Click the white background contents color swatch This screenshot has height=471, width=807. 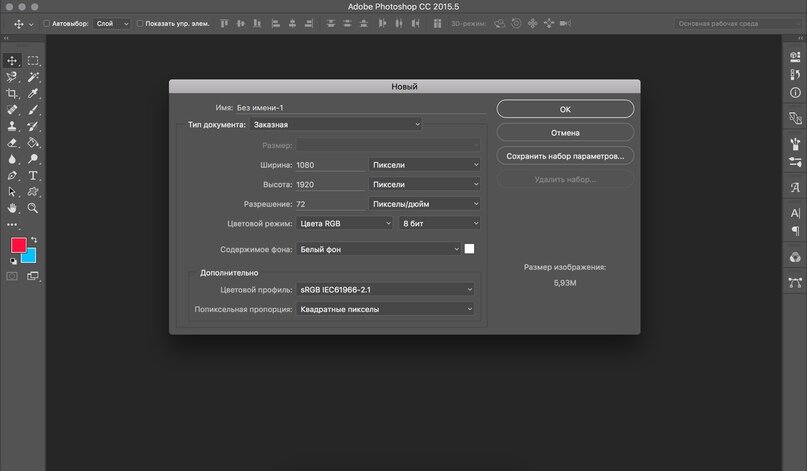pos(469,249)
